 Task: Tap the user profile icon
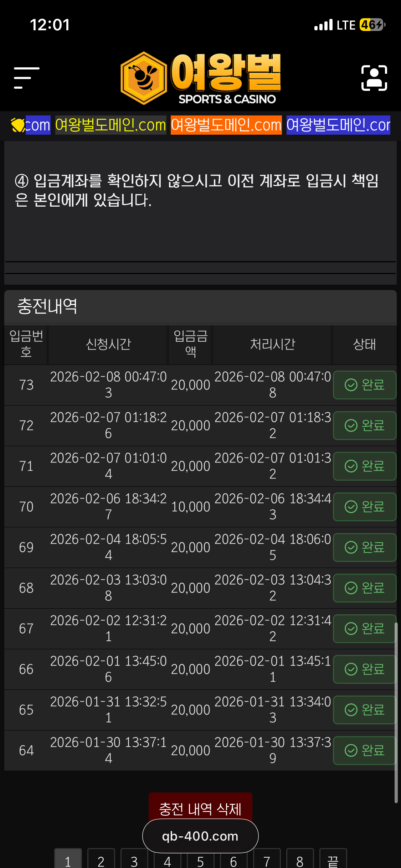(374, 78)
